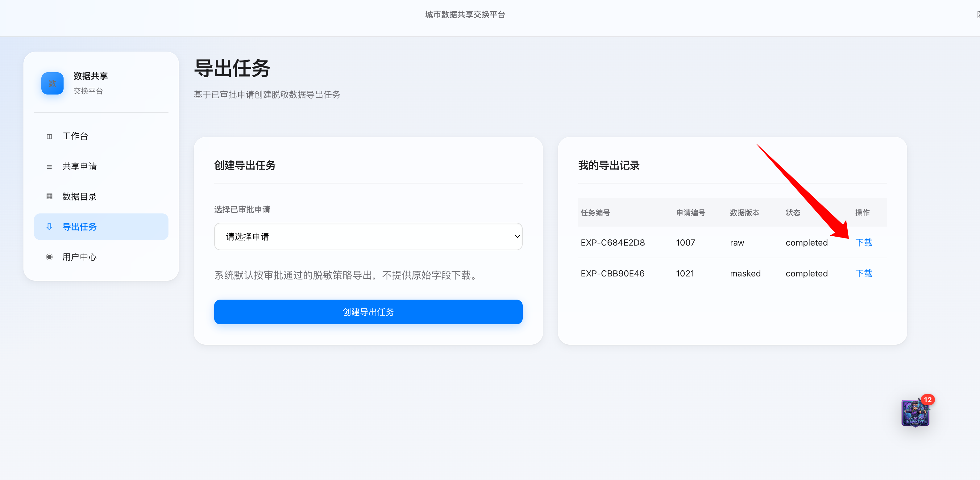Select 导出任务 menu item
Screen dimensions: 980x480
101,227
